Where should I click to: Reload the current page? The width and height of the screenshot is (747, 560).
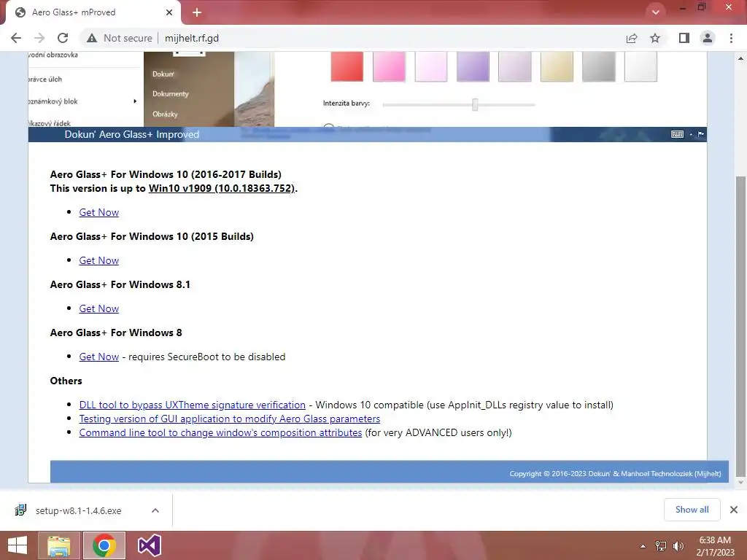pyautogui.click(x=63, y=38)
